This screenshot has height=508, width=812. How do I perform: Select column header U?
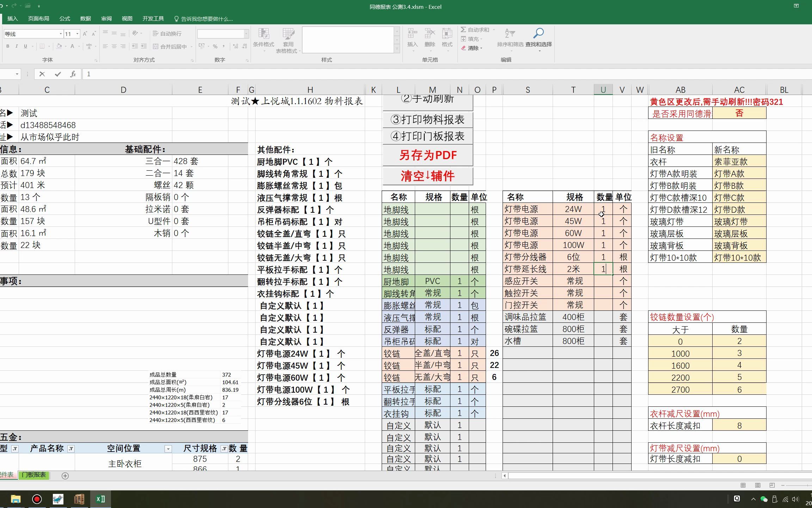point(603,90)
